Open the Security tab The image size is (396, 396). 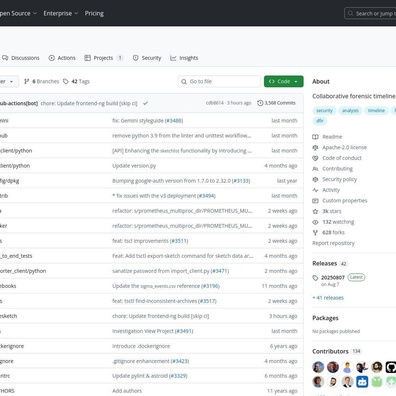click(147, 58)
